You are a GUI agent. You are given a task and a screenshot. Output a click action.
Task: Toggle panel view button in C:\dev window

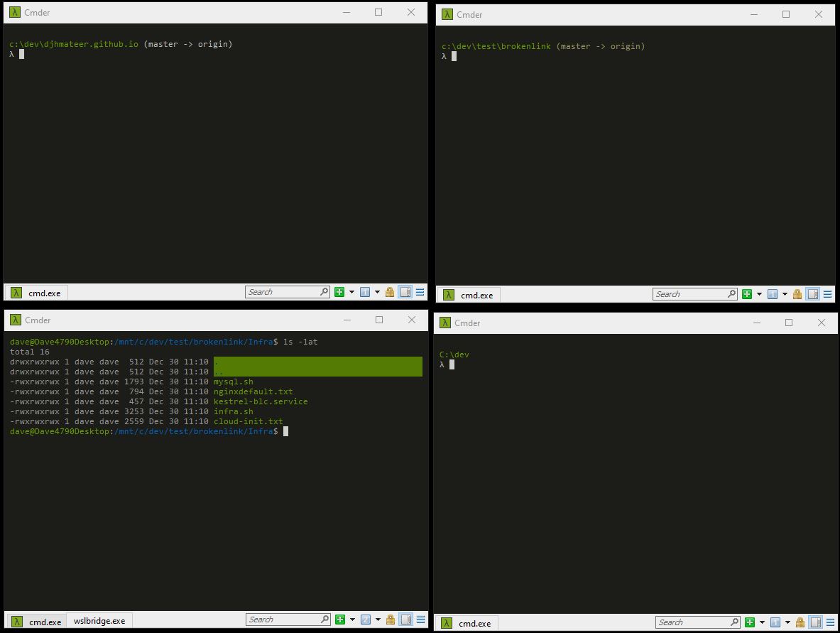[x=816, y=622]
